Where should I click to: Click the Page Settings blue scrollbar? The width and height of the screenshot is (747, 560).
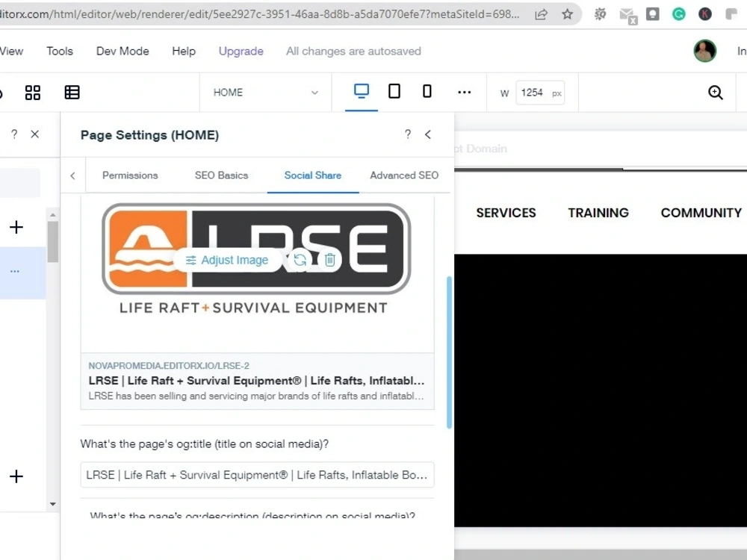tap(449, 352)
